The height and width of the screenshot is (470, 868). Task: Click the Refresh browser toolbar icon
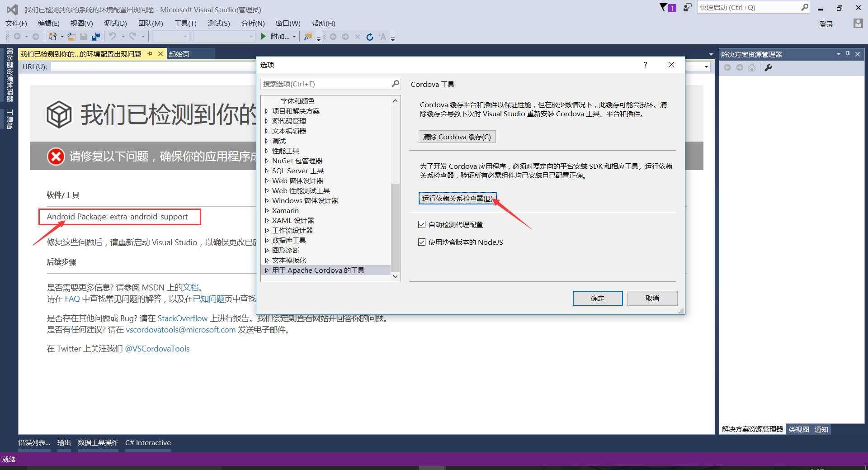[x=370, y=37]
